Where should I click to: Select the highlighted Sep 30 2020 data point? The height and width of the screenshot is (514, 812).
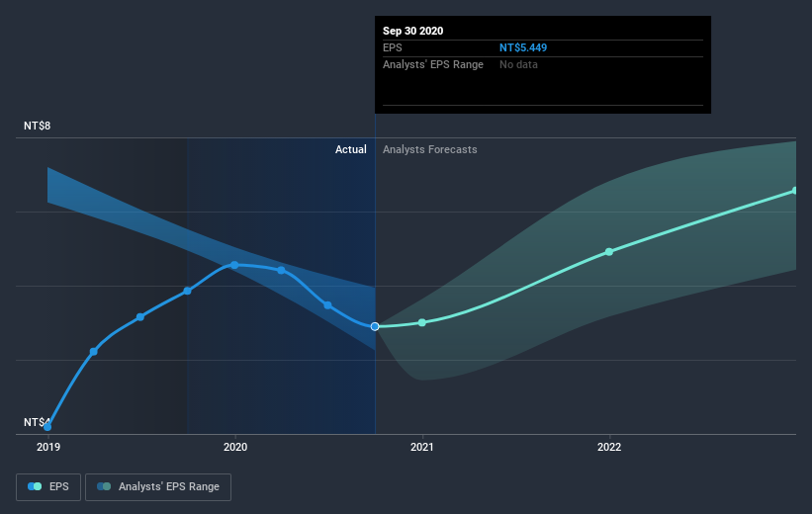(375, 326)
